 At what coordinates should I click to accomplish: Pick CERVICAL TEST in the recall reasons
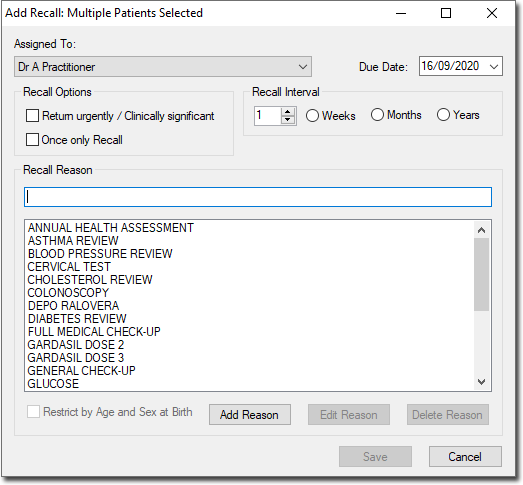[x=69, y=267]
